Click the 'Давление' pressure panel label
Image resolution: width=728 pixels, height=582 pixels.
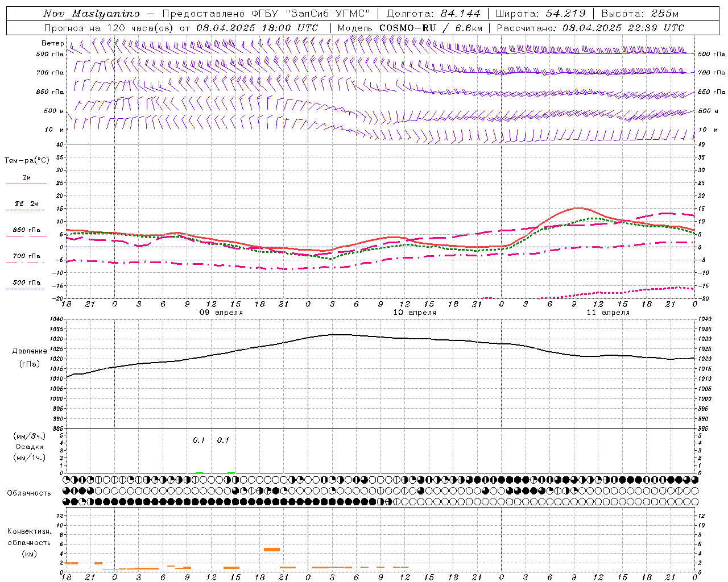click(30, 351)
